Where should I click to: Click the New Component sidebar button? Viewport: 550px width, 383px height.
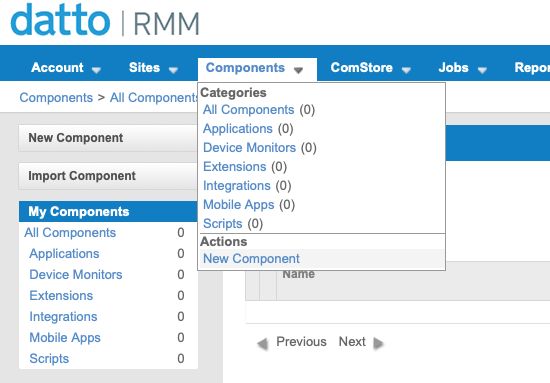pyautogui.click(x=108, y=138)
